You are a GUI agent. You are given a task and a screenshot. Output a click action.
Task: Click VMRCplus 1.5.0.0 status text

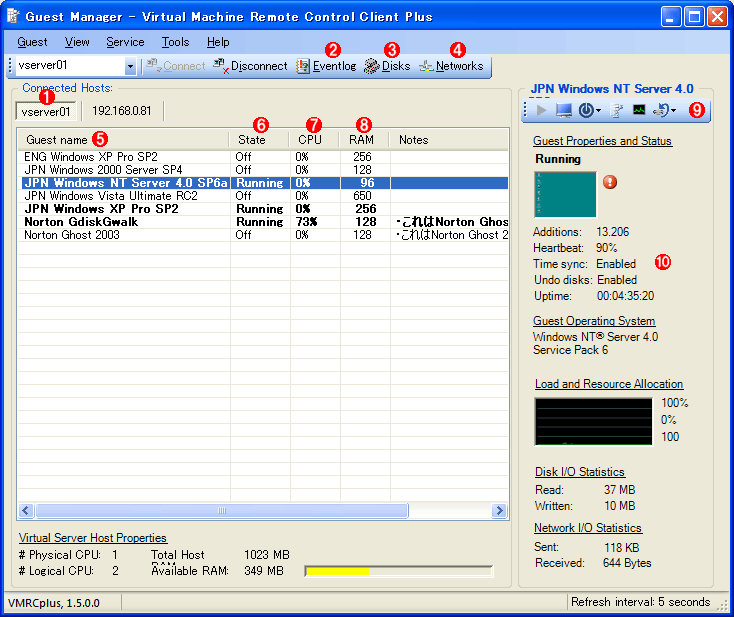tap(54, 603)
